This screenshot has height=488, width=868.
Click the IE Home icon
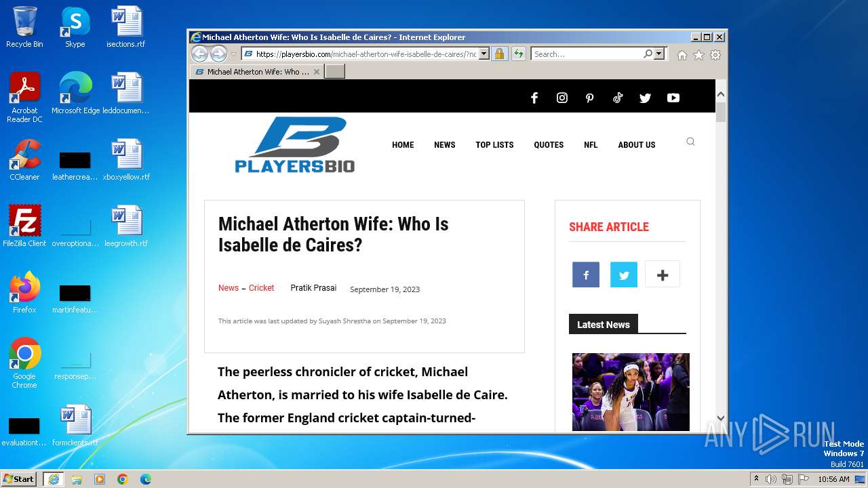pos(682,55)
